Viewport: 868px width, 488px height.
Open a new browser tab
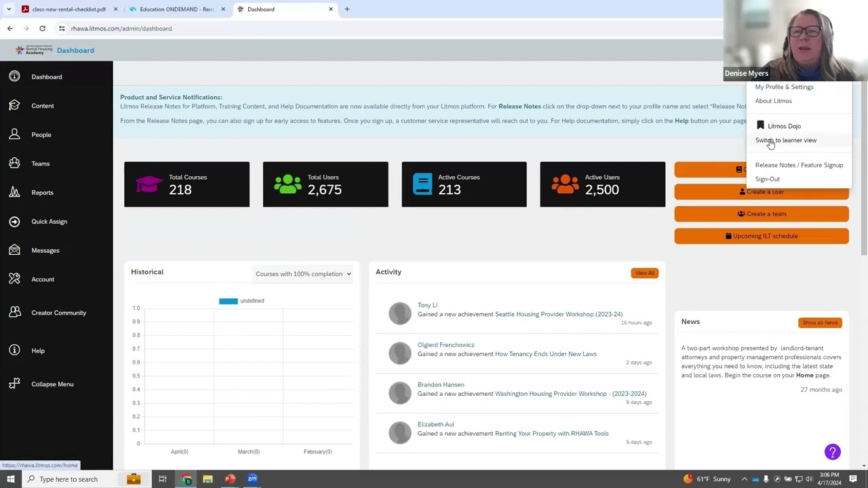tap(347, 9)
